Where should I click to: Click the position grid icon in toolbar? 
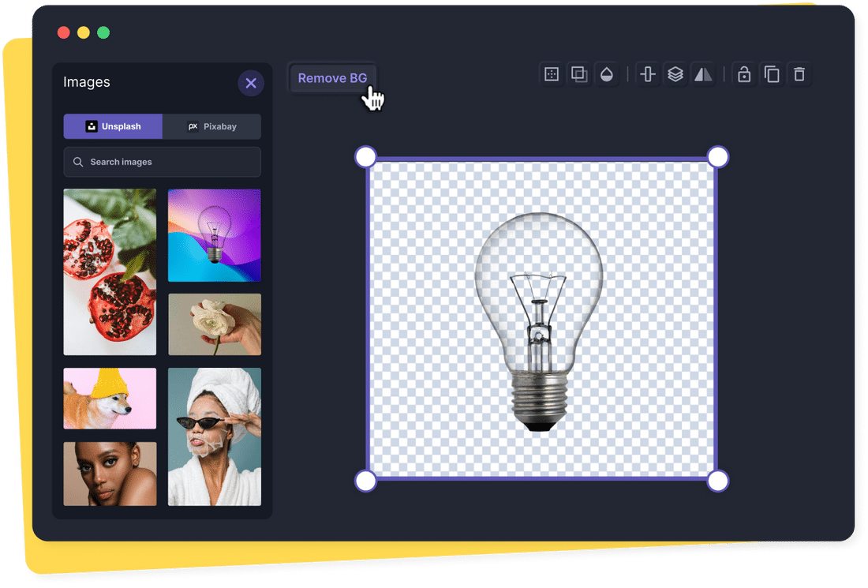pos(552,74)
